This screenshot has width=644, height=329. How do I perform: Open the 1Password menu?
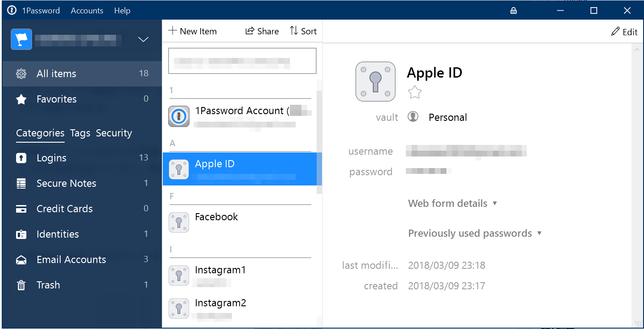(41, 11)
